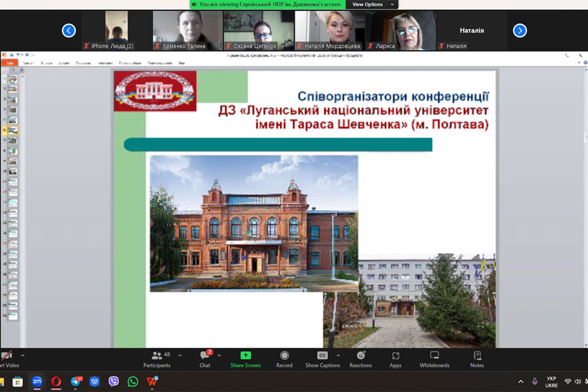588x392 pixels.
Task: Expand the caret next to Chat
Action: [219, 356]
